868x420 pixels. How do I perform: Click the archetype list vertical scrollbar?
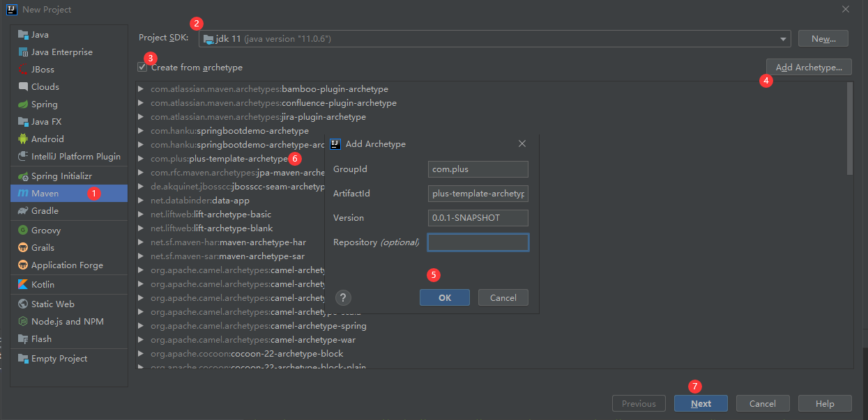[x=849, y=128]
